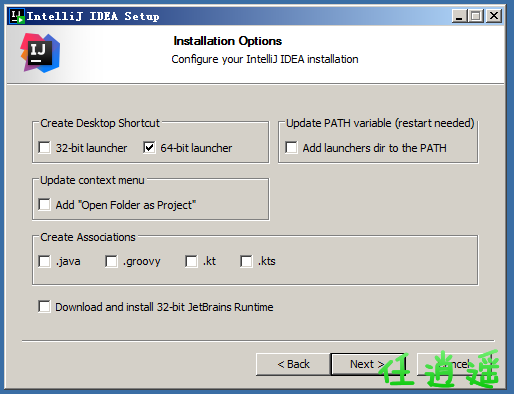514x394 pixels.
Task: Click the 'Installation Options' heading
Action: pos(228,41)
